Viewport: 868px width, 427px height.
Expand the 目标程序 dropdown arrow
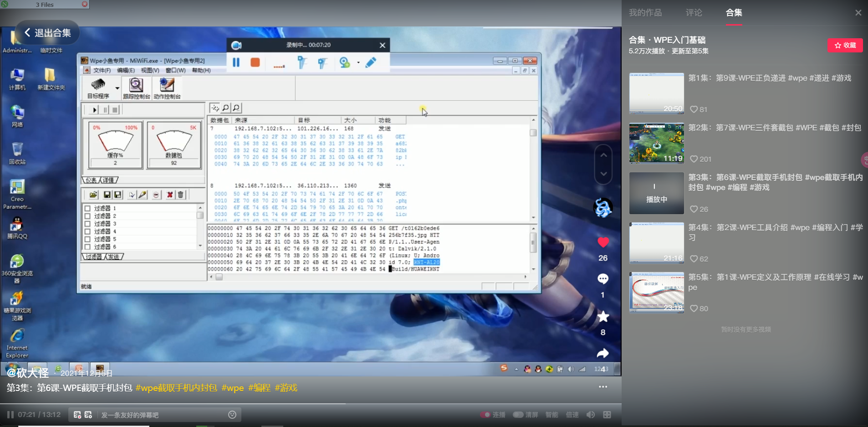point(117,88)
